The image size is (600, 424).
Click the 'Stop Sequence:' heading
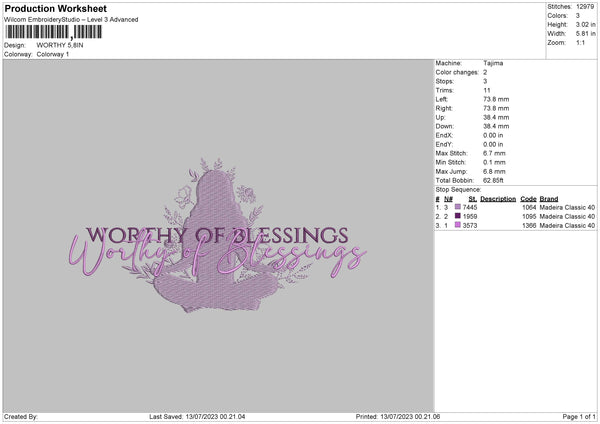click(458, 190)
